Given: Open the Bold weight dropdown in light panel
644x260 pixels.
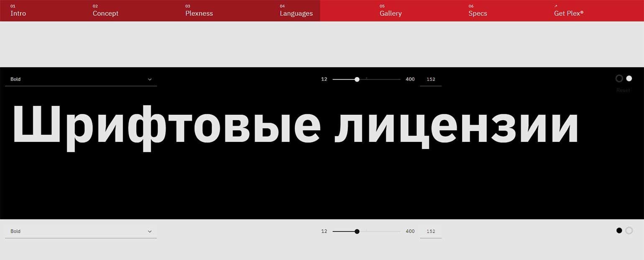Looking at the screenshot, I should (81, 231).
